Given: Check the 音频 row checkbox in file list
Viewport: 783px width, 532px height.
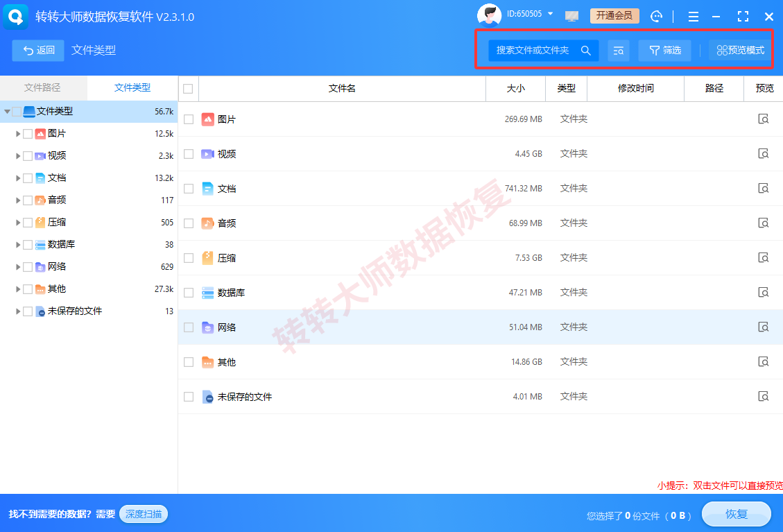Looking at the screenshot, I should point(189,223).
